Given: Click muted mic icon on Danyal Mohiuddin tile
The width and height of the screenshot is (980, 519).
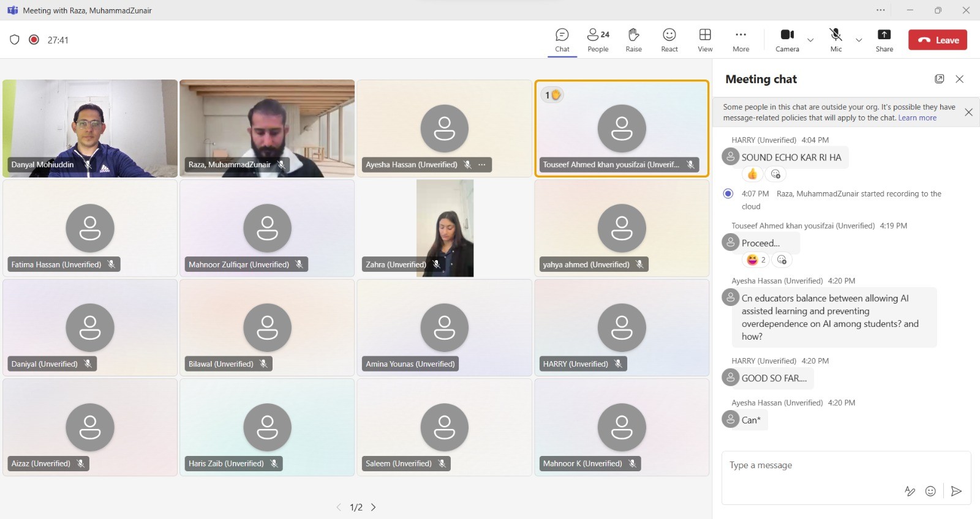Looking at the screenshot, I should point(88,165).
